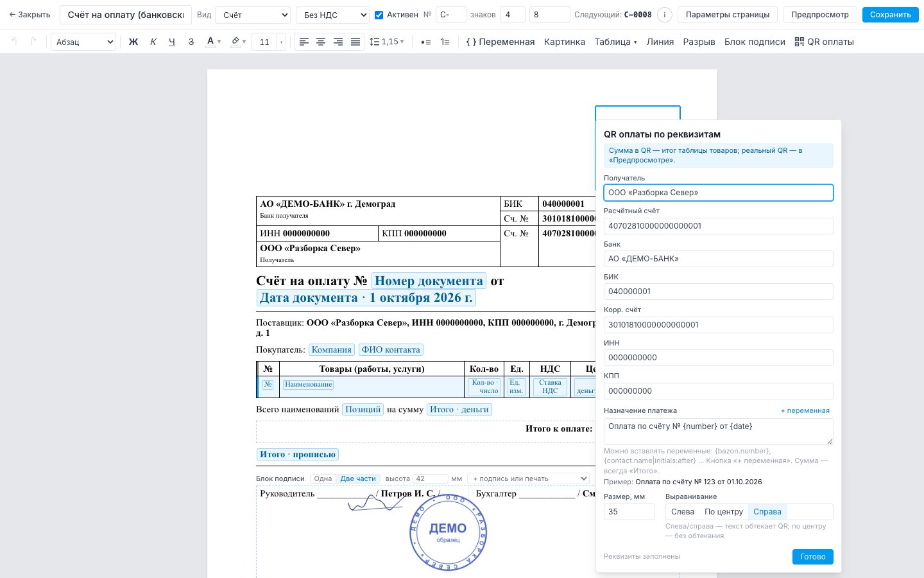Center-align the text

tap(321, 42)
